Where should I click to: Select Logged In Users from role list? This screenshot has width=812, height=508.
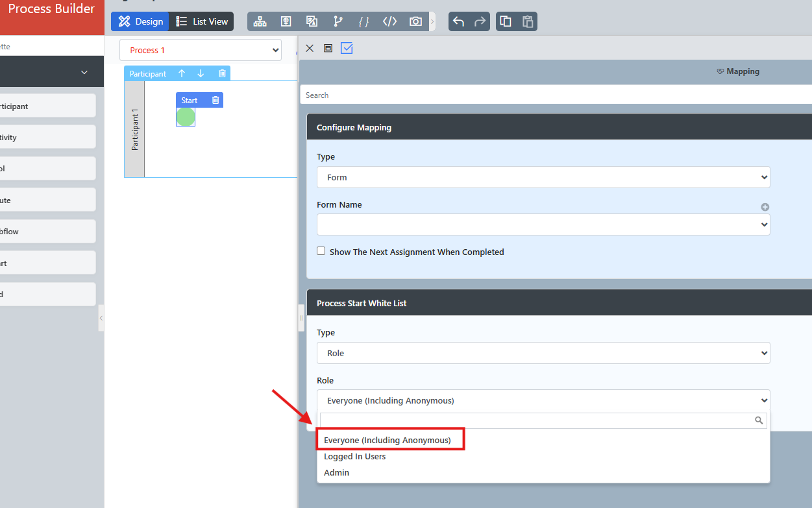(x=355, y=456)
